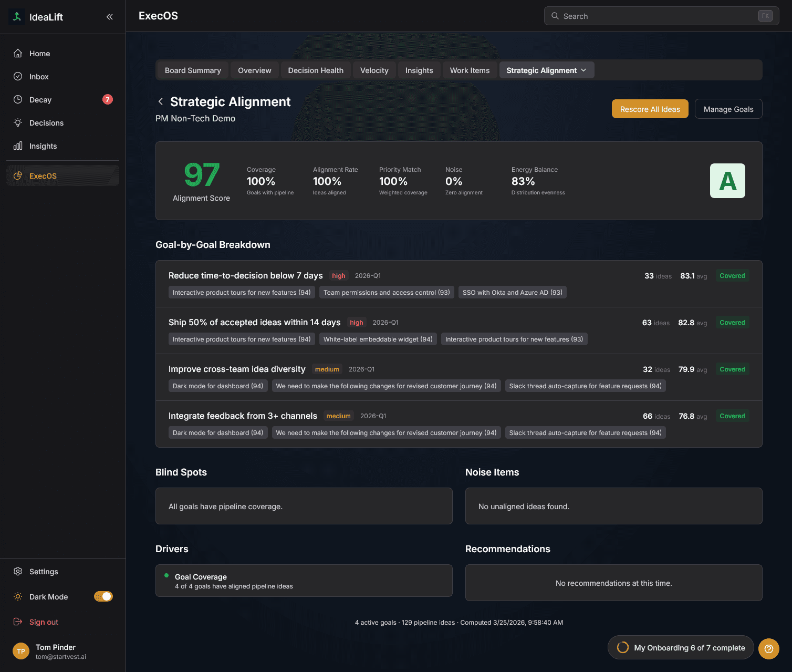Viewport: 792px width, 672px height.
Task: Click SSO with Okta and Azure AD chip
Action: point(512,293)
